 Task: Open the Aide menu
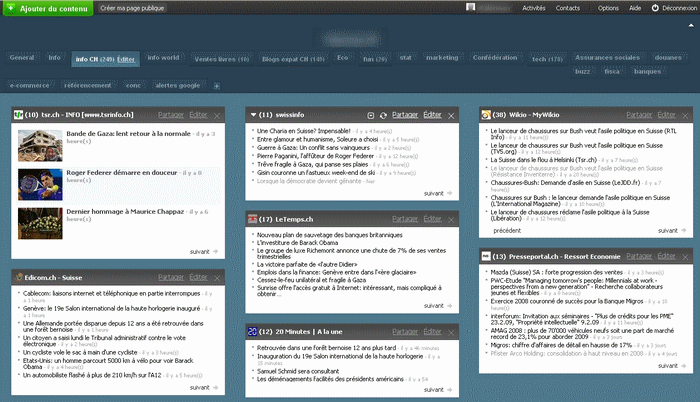[635, 8]
